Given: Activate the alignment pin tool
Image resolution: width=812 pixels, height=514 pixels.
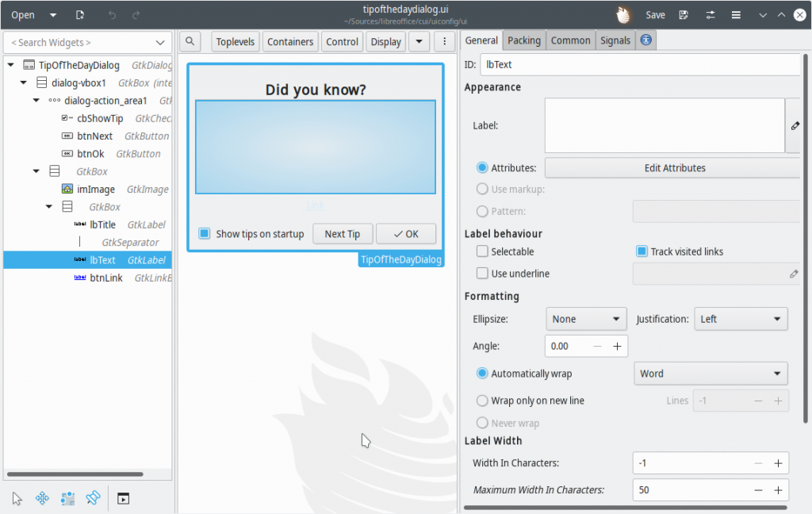Looking at the screenshot, I should (x=93, y=498).
